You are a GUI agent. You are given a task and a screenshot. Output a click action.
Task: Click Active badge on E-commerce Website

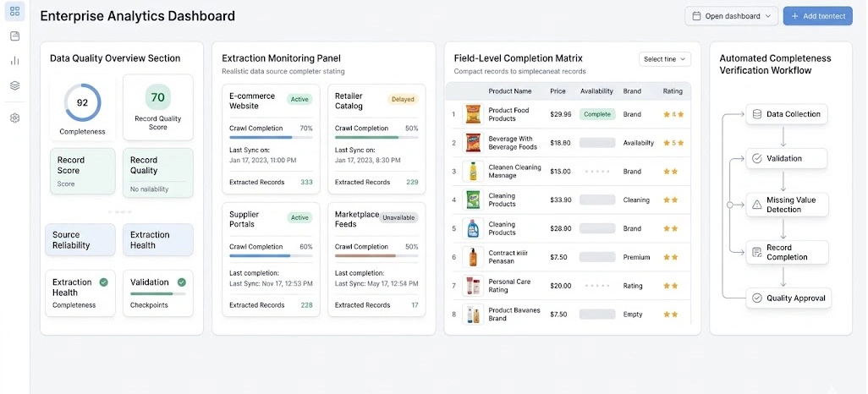tap(299, 100)
